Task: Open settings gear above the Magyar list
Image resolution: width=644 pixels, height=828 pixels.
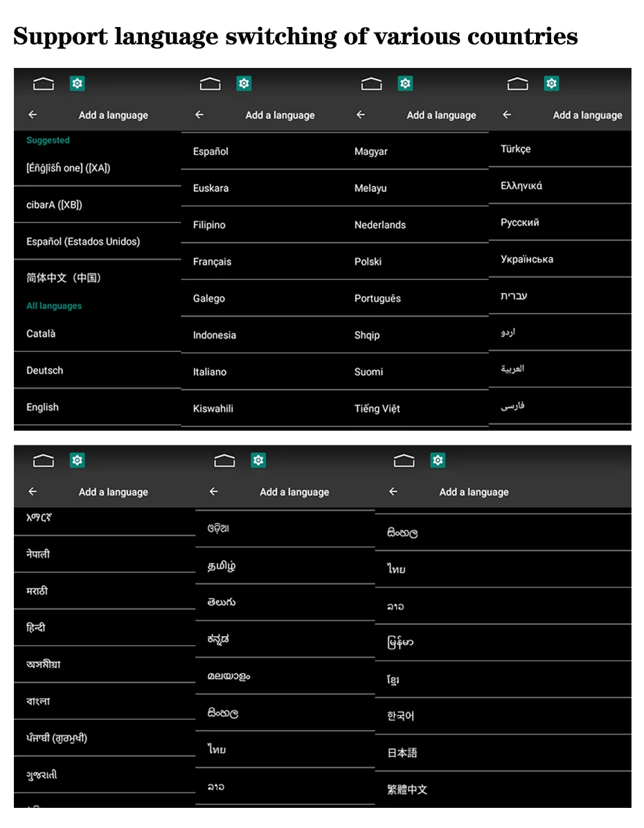Action: pos(405,83)
